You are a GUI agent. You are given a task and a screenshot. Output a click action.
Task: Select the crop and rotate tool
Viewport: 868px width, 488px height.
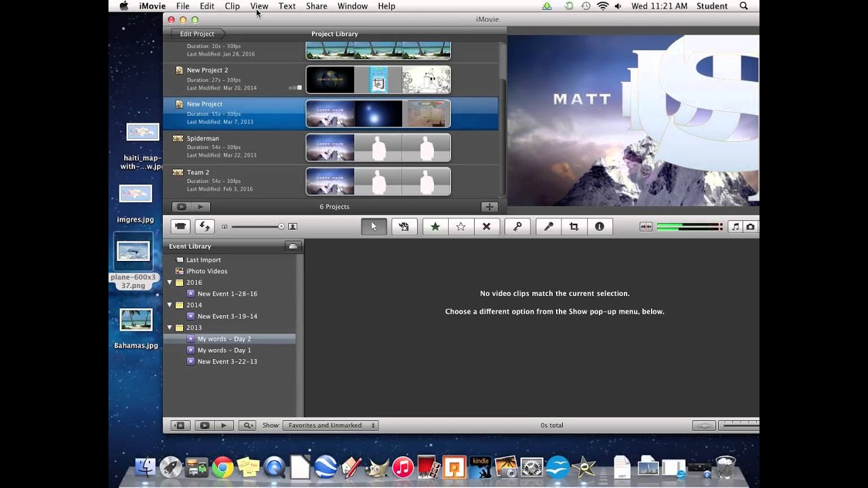pyautogui.click(x=574, y=227)
